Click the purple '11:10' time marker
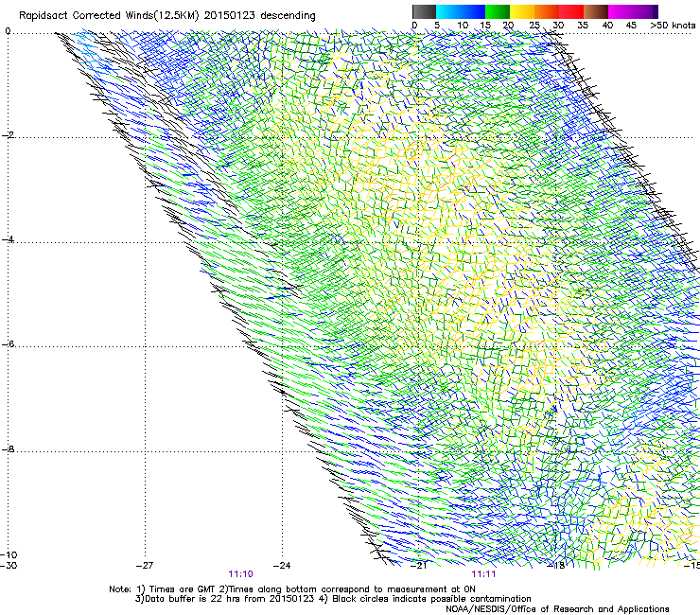The height and width of the screenshot is (615, 700). [x=240, y=574]
